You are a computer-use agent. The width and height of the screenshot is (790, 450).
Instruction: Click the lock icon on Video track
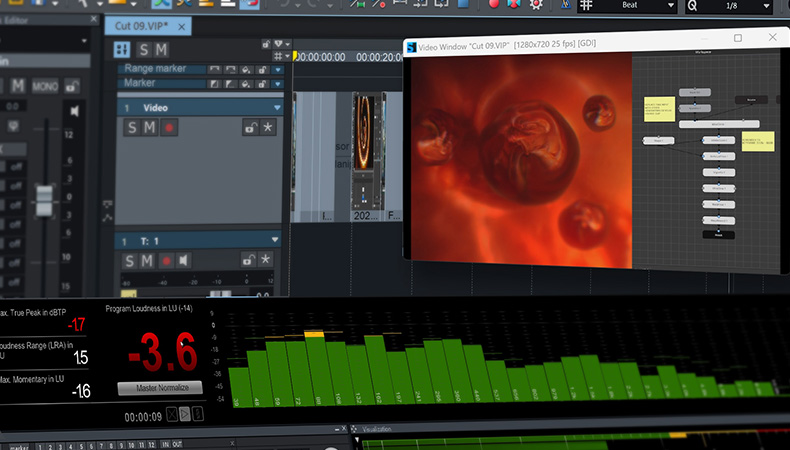click(x=250, y=127)
